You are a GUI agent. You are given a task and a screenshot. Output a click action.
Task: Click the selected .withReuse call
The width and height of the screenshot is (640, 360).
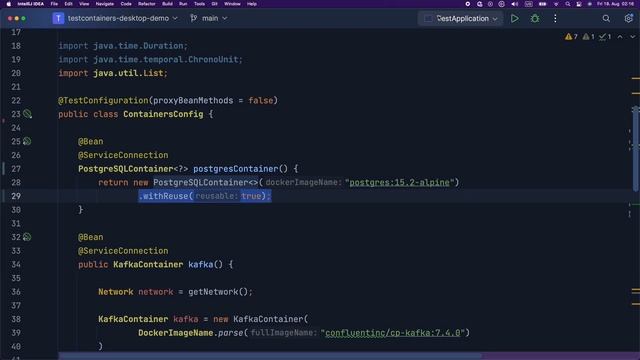[x=204, y=196]
